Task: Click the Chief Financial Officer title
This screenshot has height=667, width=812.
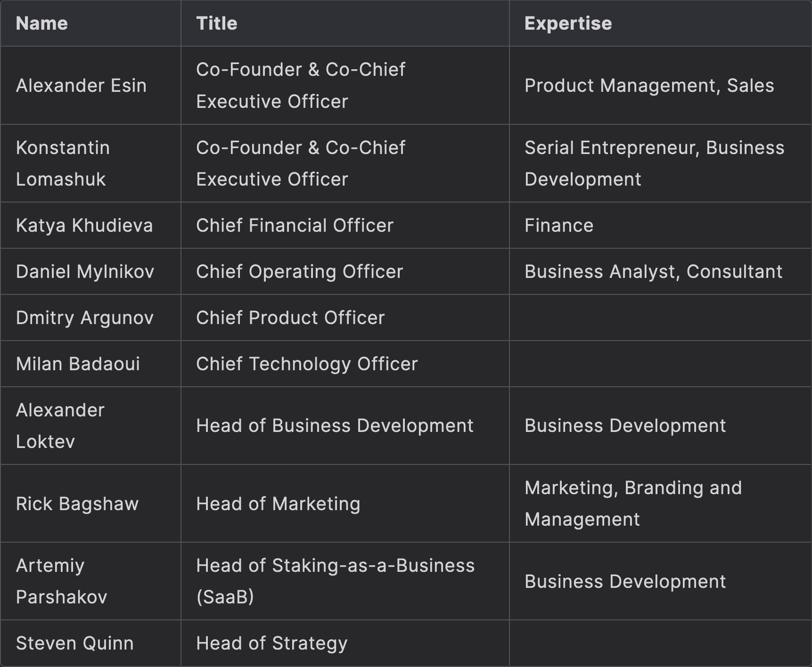Action: coord(295,226)
